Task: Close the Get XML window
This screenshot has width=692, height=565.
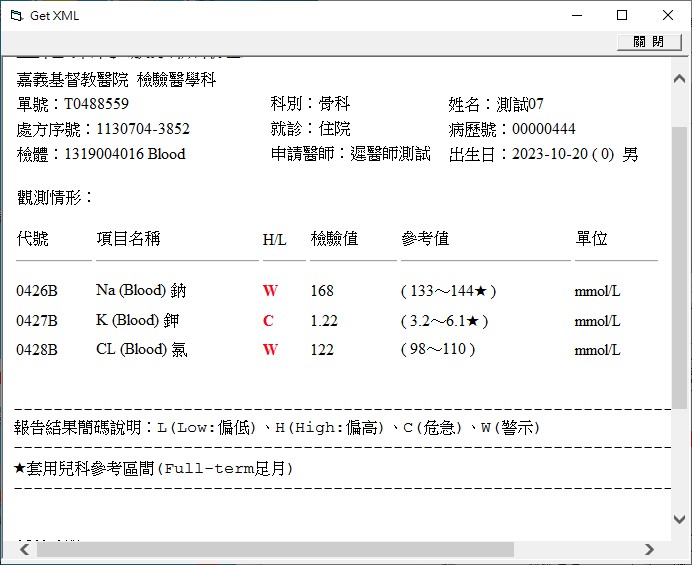Action: coord(668,15)
